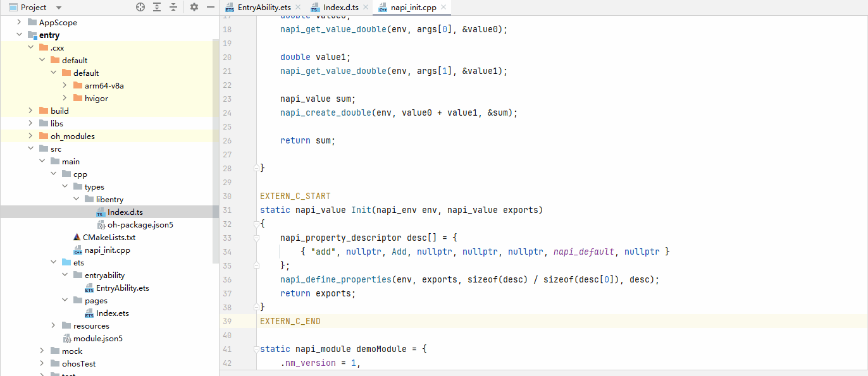Click the arm64-v8a orange folder icon
868x376 pixels.
78,85
